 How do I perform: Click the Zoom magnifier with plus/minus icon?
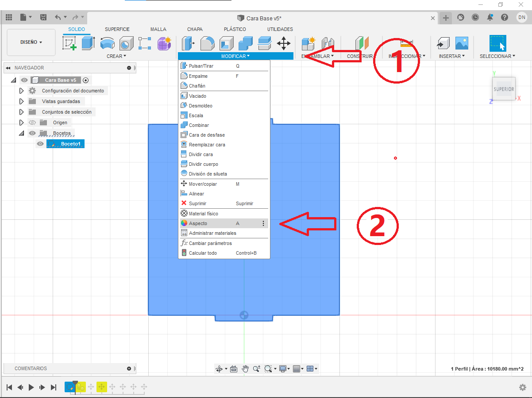coord(257,368)
